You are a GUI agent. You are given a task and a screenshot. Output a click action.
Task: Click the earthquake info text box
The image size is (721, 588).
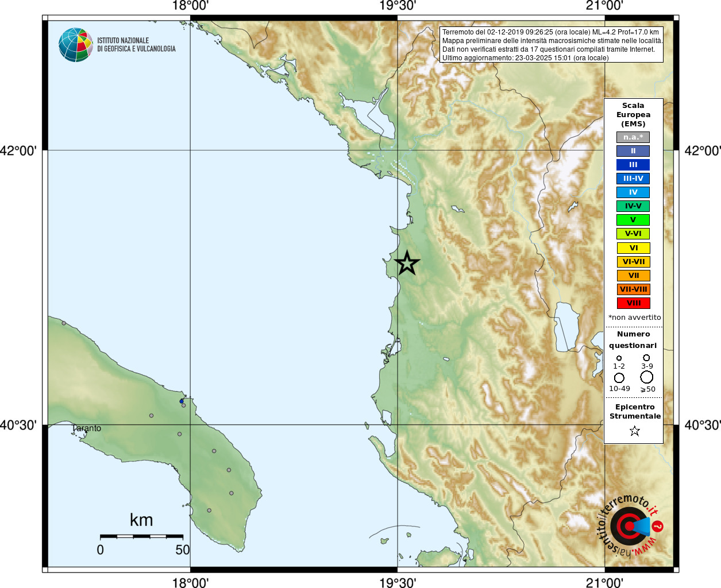[x=552, y=45]
